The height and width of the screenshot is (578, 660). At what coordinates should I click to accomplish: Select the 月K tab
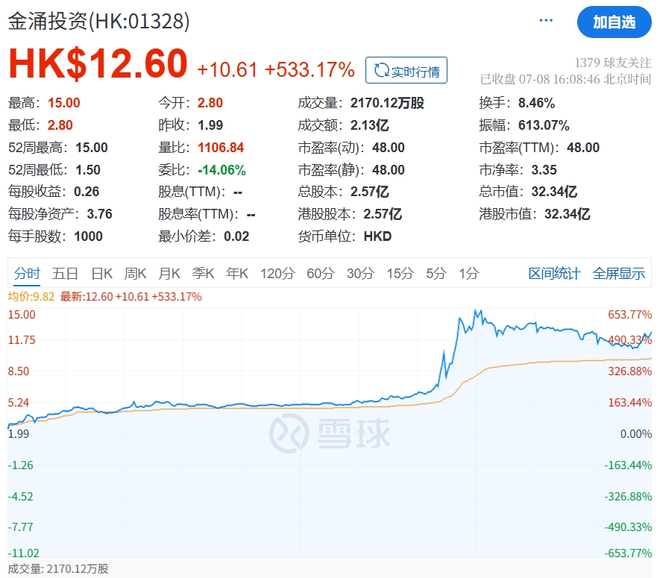pyautogui.click(x=169, y=274)
